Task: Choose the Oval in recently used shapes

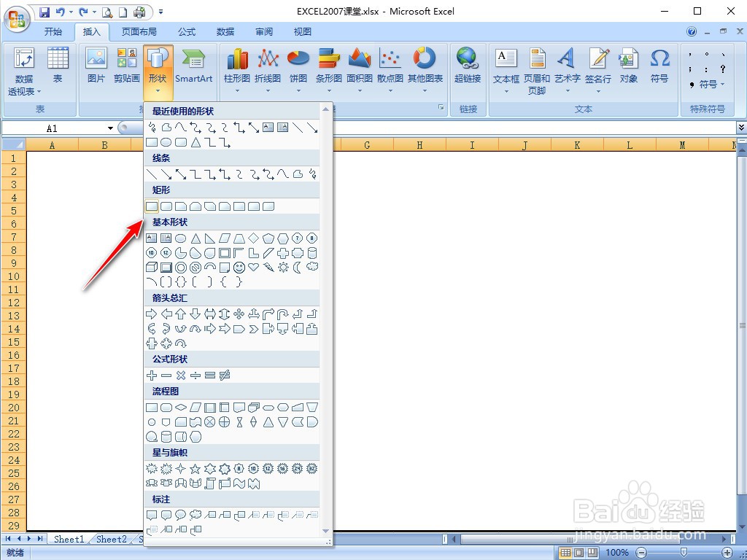Action: 166,142
